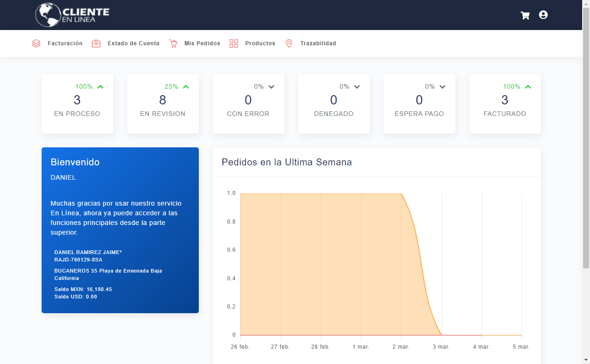The width and height of the screenshot is (590, 364).
Task: Click the Estado de Cuenta link
Action: click(134, 43)
